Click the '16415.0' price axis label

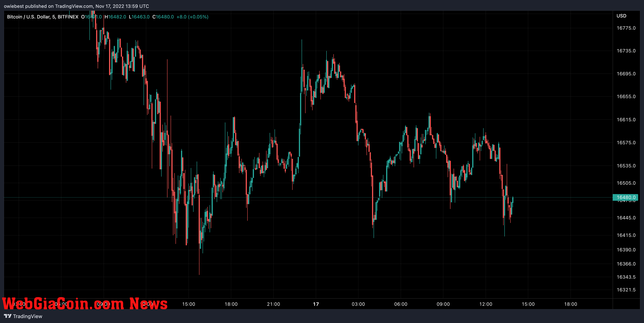(626, 235)
